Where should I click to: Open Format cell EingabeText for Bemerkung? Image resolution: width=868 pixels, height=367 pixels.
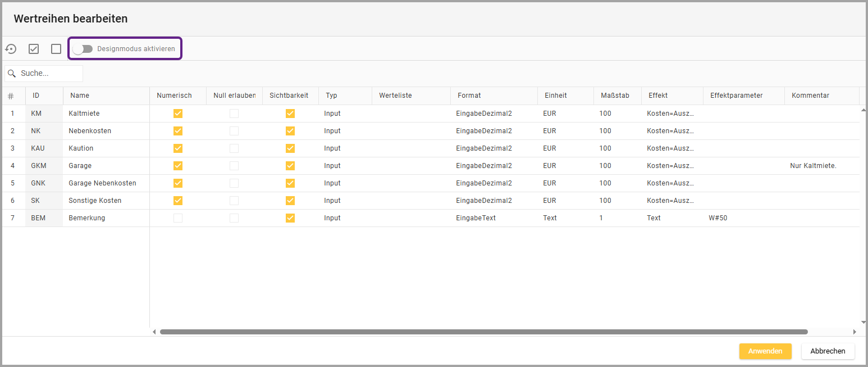pos(493,218)
